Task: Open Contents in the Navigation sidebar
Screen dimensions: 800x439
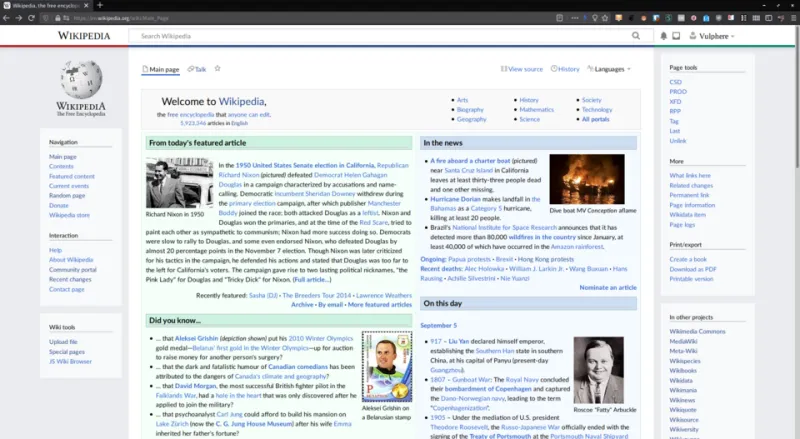Action: pyautogui.click(x=61, y=166)
